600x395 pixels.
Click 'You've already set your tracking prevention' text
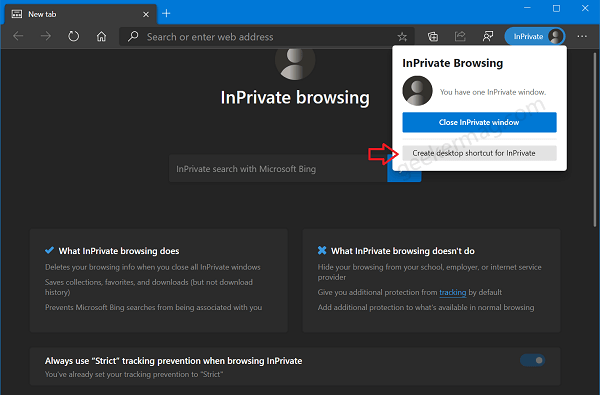pos(134,374)
